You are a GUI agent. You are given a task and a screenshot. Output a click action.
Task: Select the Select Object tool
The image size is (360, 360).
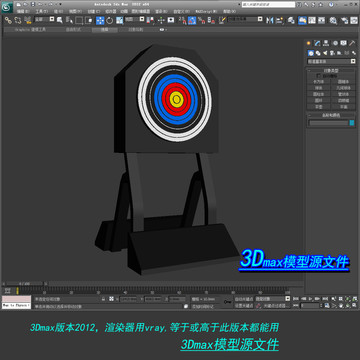[60, 20]
